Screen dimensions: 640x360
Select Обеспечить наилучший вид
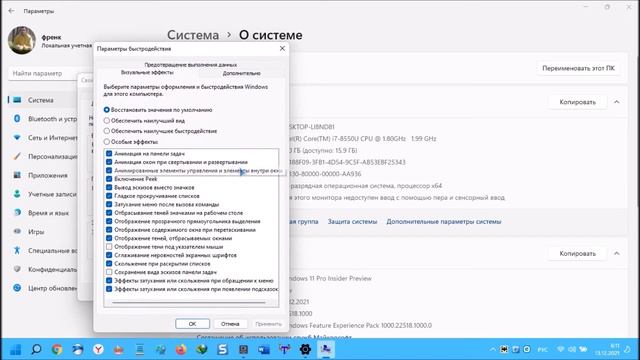point(107,120)
